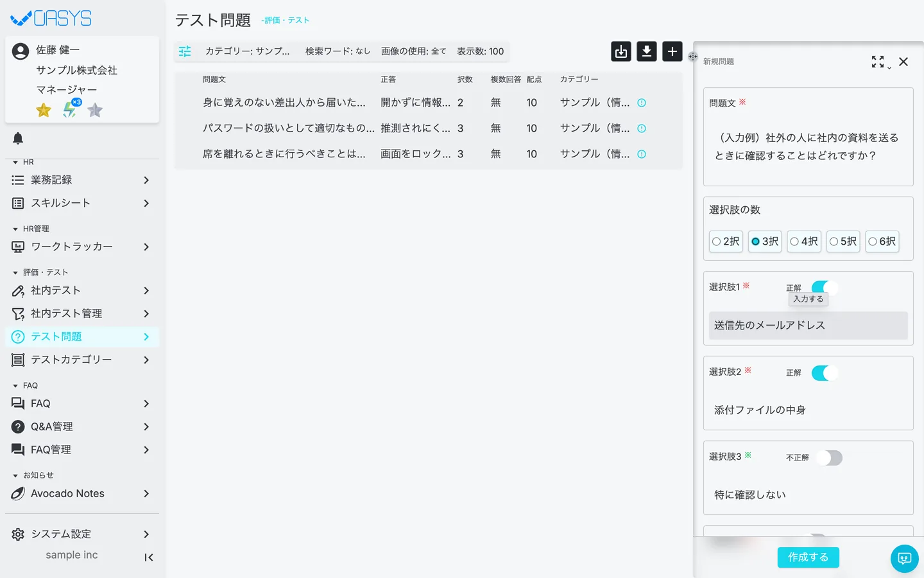
Task: Select the 4択 radio option
Action: coord(804,241)
